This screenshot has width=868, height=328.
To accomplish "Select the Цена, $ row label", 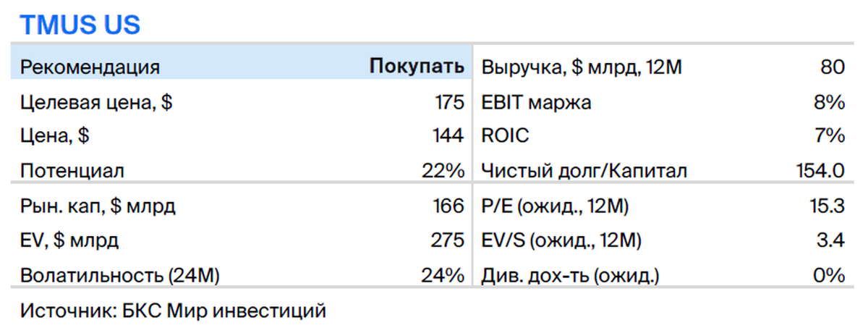I will tap(59, 136).
